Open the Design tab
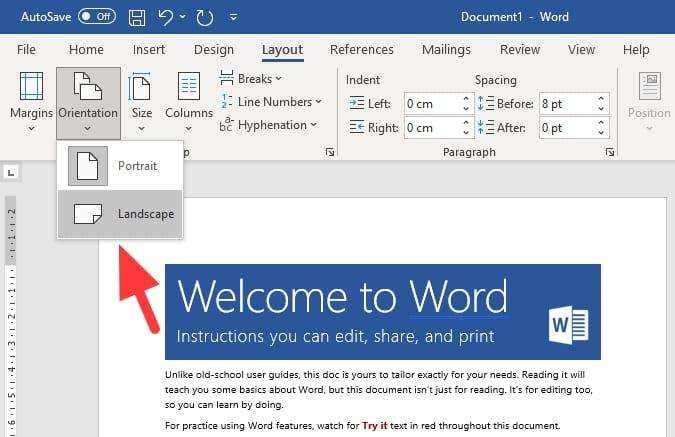Screen dimensions: 675x437 pos(214,50)
